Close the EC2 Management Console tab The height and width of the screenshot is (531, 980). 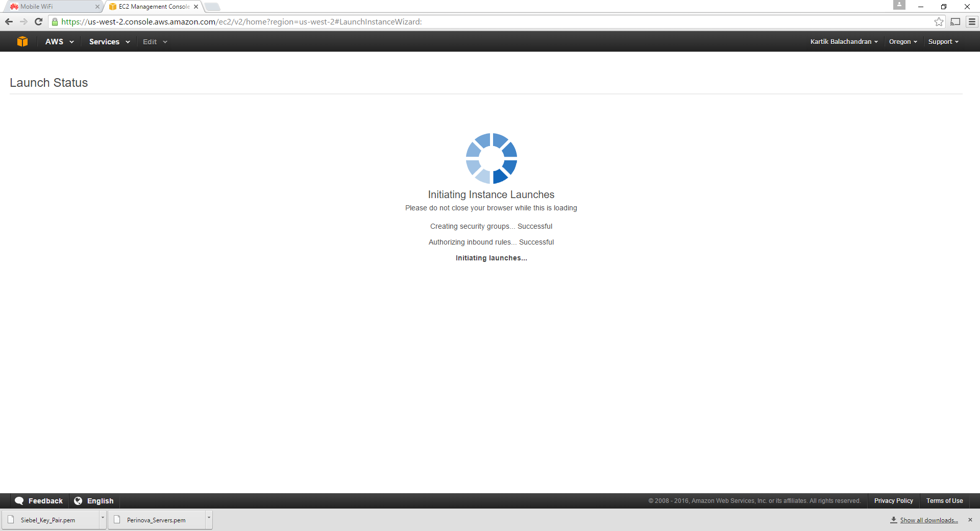pos(196,7)
